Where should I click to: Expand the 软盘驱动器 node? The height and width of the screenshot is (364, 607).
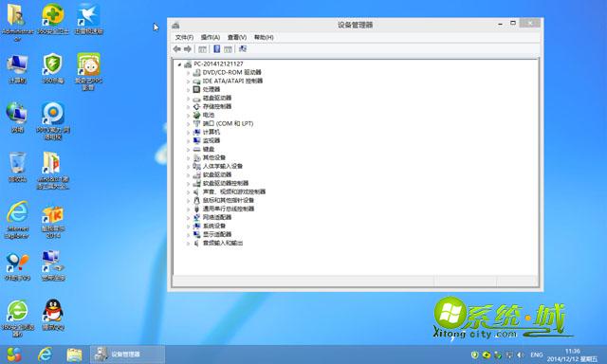coord(188,174)
